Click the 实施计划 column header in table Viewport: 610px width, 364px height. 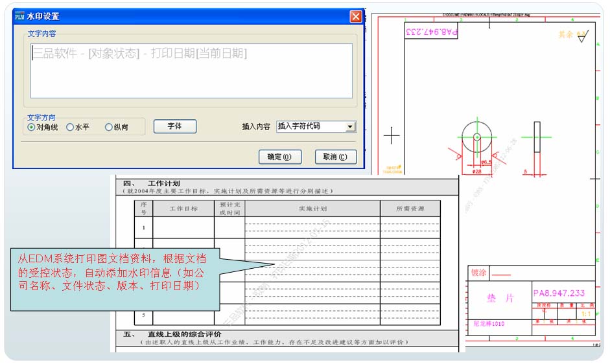coord(312,209)
